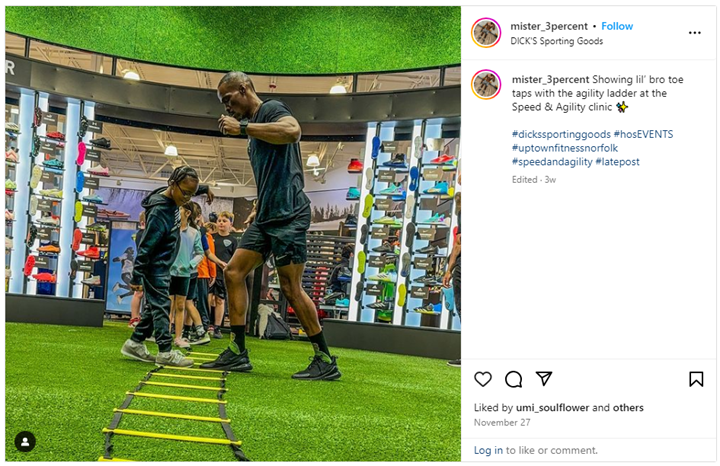720x466 pixels.
Task: Click the agility ladder training photo
Action: pos(233,234)
